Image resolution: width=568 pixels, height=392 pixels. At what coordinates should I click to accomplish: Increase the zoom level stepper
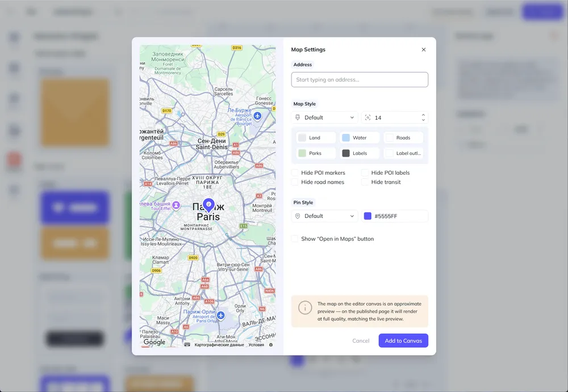click(423, 115)
